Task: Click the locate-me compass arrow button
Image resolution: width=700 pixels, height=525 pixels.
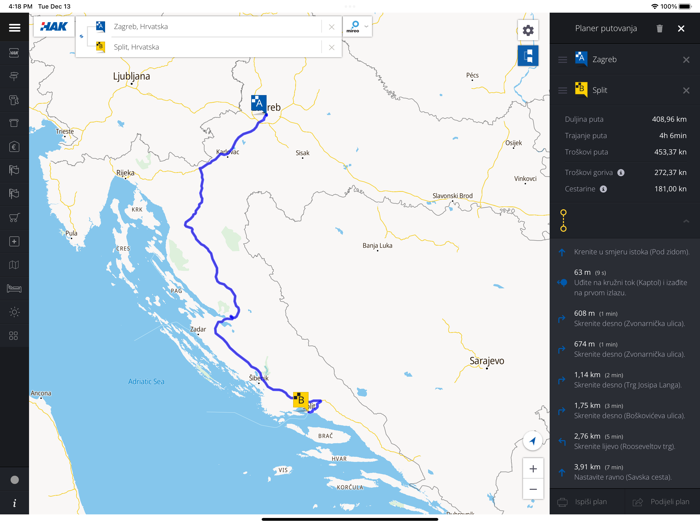Action: click(533, 441)
